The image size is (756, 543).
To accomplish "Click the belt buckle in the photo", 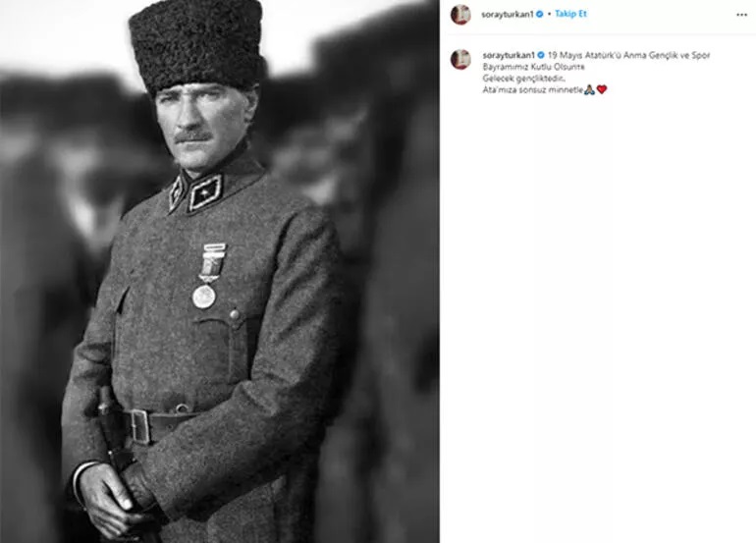I will coord(139,426).
